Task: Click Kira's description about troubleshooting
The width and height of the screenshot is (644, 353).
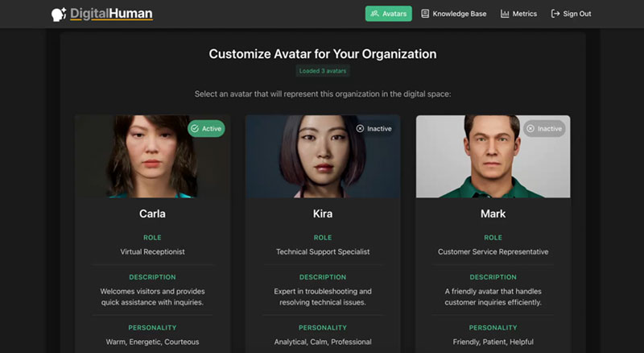Action: 323,297
